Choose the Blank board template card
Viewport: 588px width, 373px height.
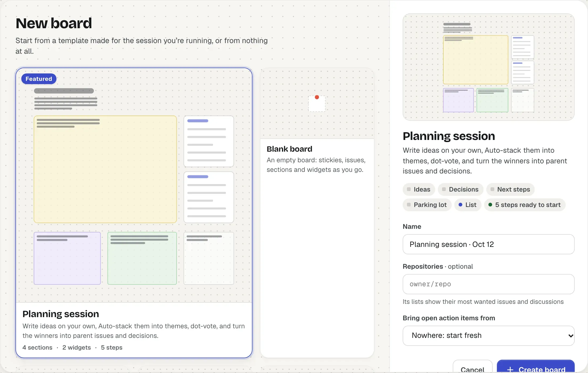pos(317,213)
